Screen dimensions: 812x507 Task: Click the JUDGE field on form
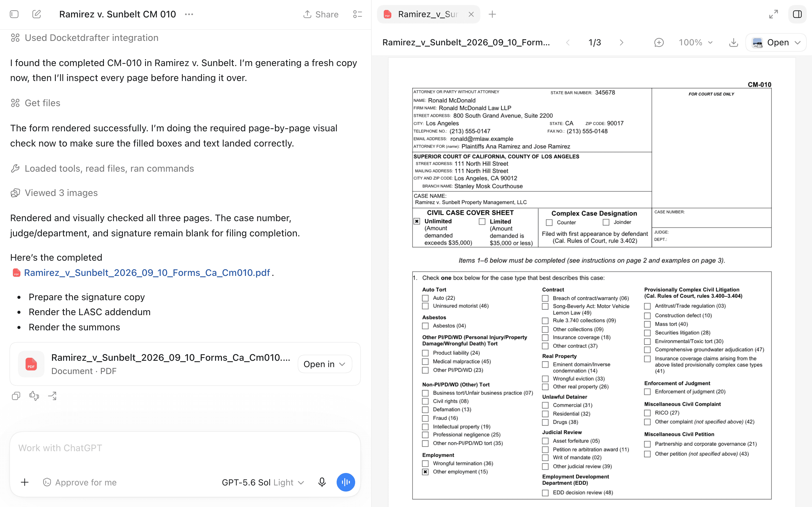coord(711,232)
